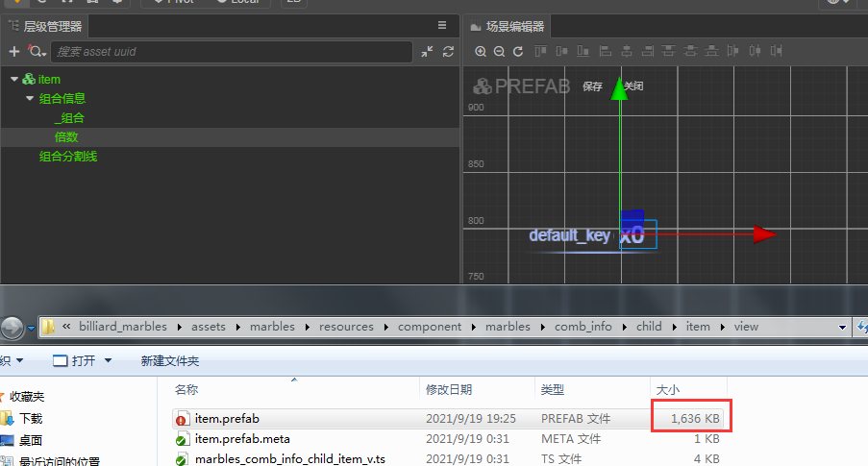Collapse all nodes in hierarchy
The height and width of the screenshot is (466, 868).
click(427, 52)
